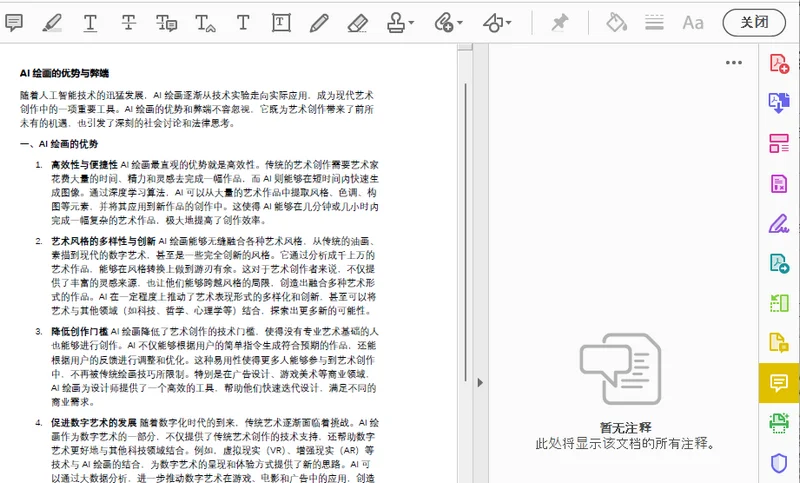This screenshot has height=483, width=800.
Task: Open the Aa text properties
Action: coord(693,22)
